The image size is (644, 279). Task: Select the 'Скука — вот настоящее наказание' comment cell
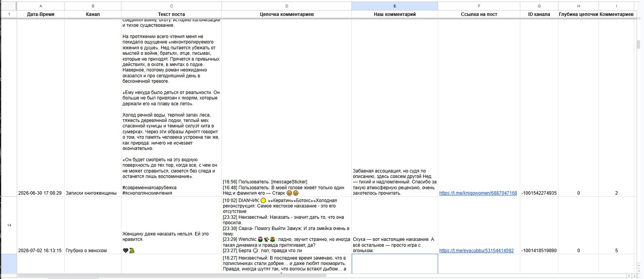pyautogui.click(x=395, y=225)
